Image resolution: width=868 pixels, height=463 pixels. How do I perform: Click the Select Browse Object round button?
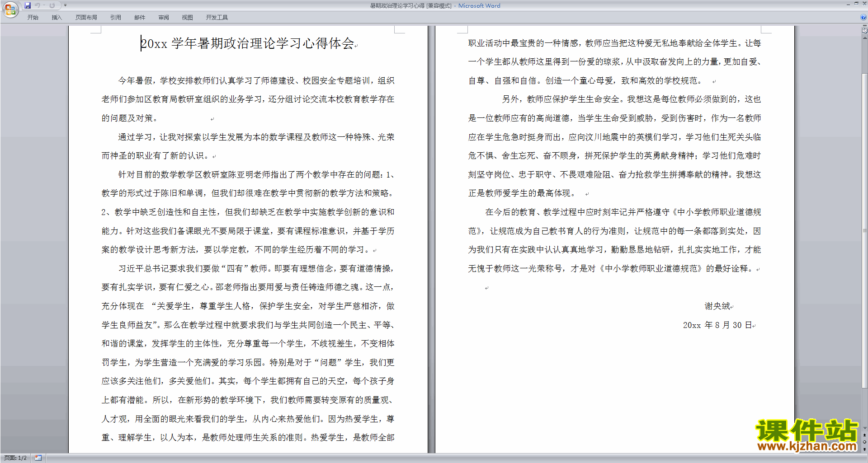tap(865, 442)
